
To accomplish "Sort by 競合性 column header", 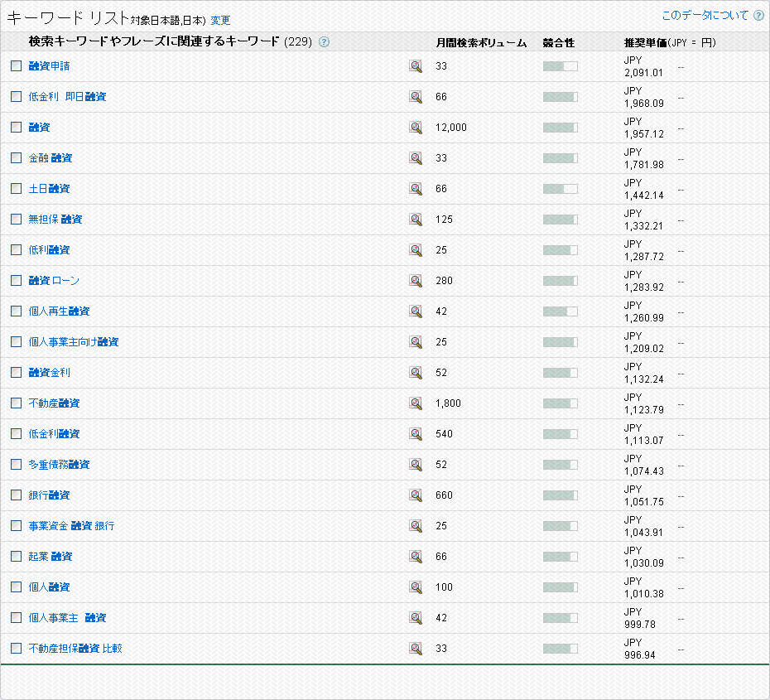I will tap(559, 42).
